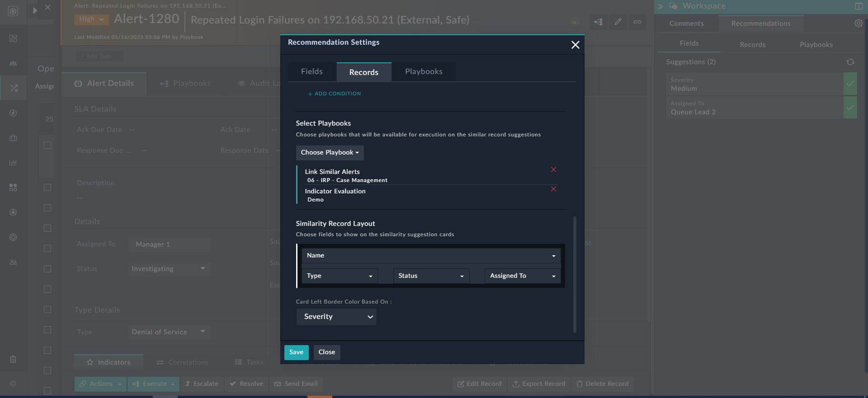868x398 pixels.
Task: Click the green status indicator in header
Action: [575, 22]
